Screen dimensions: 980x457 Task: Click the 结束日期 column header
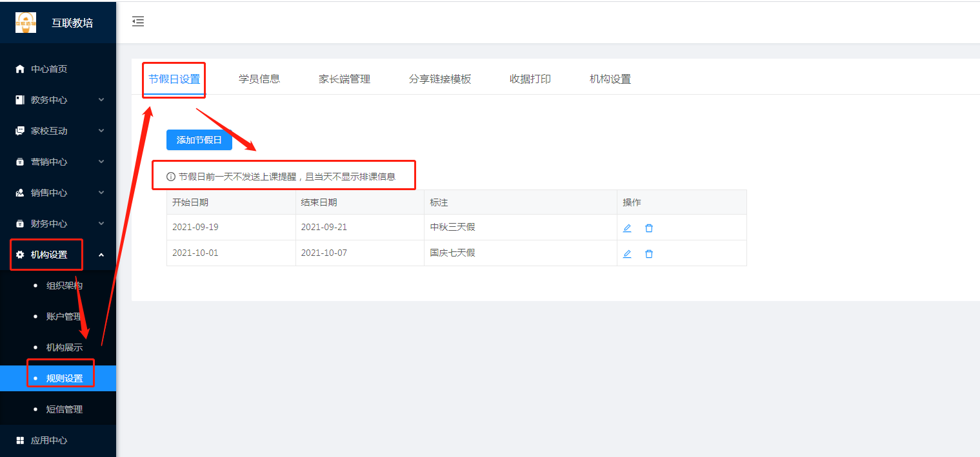coord(360,202)
